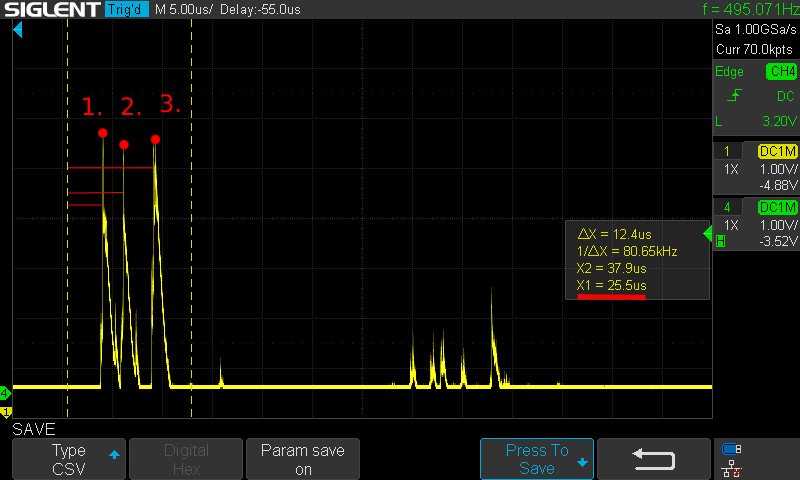800x480 pixels.
Task: Click the channel 1 1.00V/ scale value
Action: (x=778, y=169)
